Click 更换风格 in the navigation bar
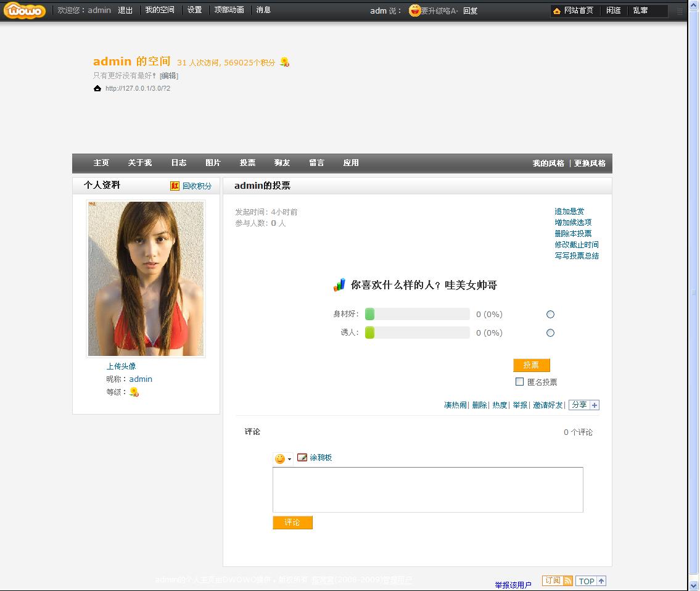 (x=590, y=163)
